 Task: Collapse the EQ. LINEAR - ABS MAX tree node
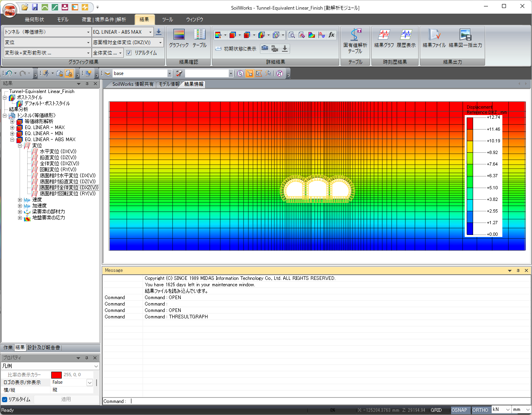12,140
